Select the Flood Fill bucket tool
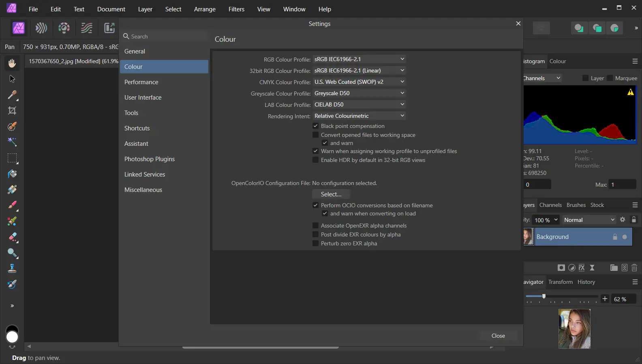 [x=12, y=174]
